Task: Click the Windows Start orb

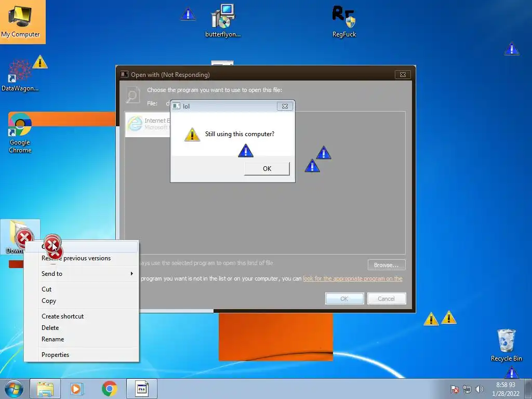Action: [x=14, y=389]
